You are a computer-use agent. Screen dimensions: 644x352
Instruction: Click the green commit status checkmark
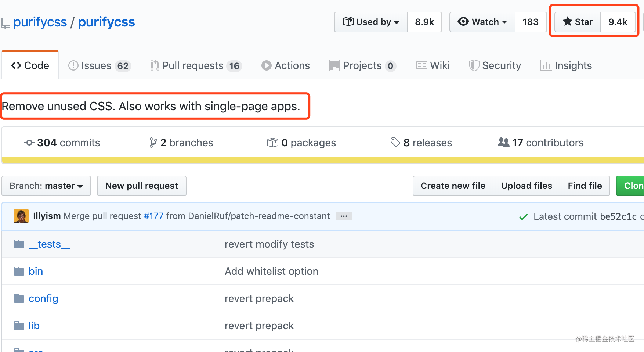coord(524,217)
